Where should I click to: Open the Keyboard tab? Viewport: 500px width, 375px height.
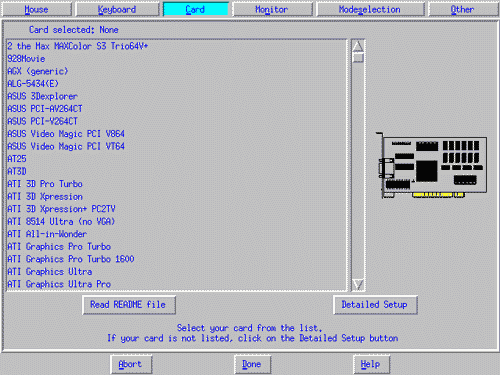click(117, 9)
